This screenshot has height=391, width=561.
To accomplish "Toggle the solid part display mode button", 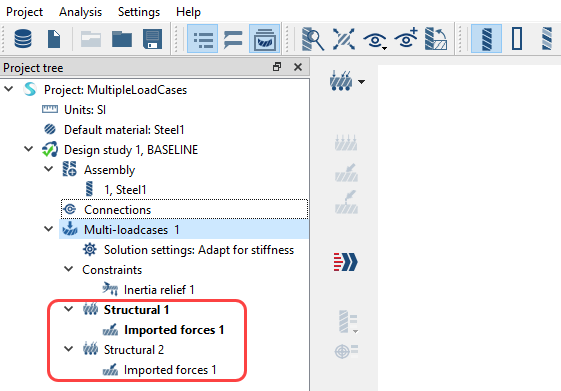I will (486, 39).
